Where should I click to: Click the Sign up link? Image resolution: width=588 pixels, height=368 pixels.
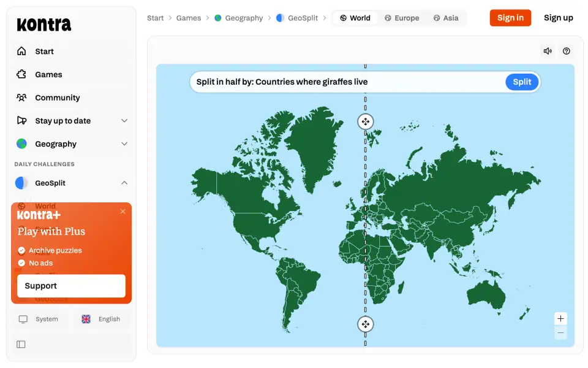click(x=559, y=18)
